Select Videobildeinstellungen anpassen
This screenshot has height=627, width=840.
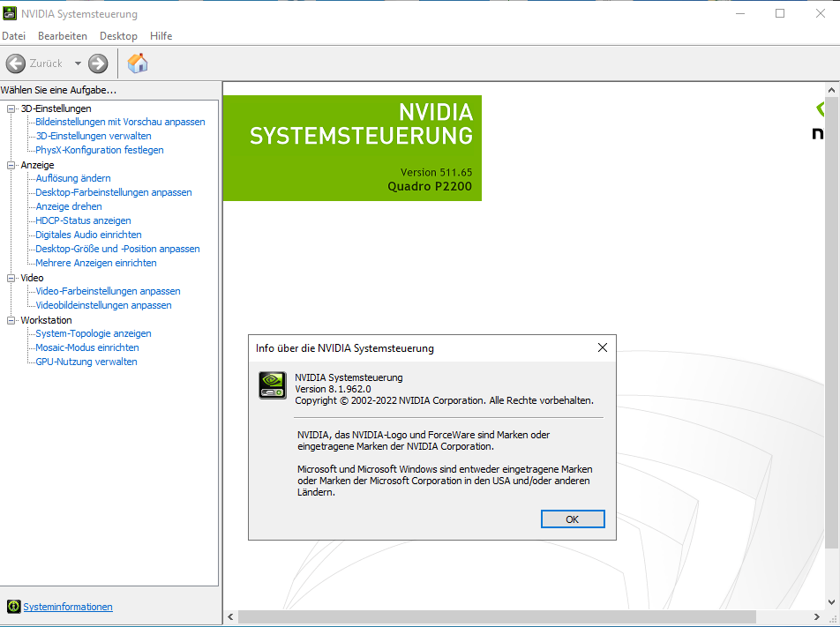(103, 305)
